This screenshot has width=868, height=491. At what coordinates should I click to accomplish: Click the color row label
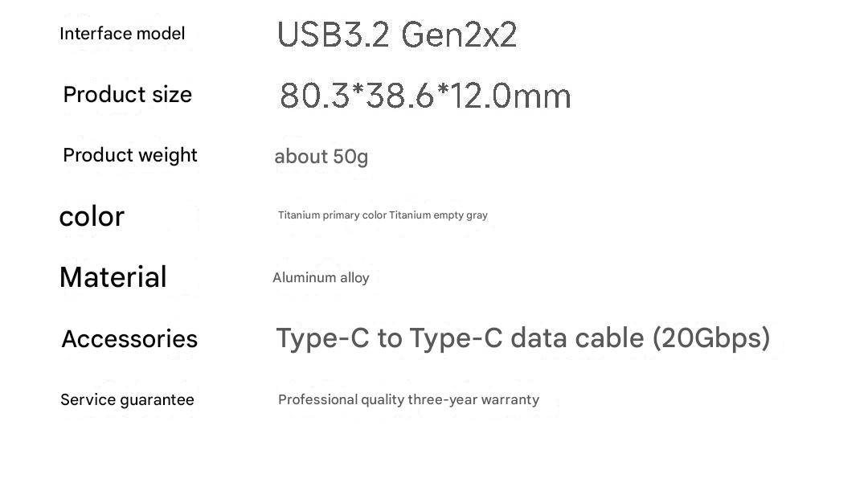coord(92,216)
